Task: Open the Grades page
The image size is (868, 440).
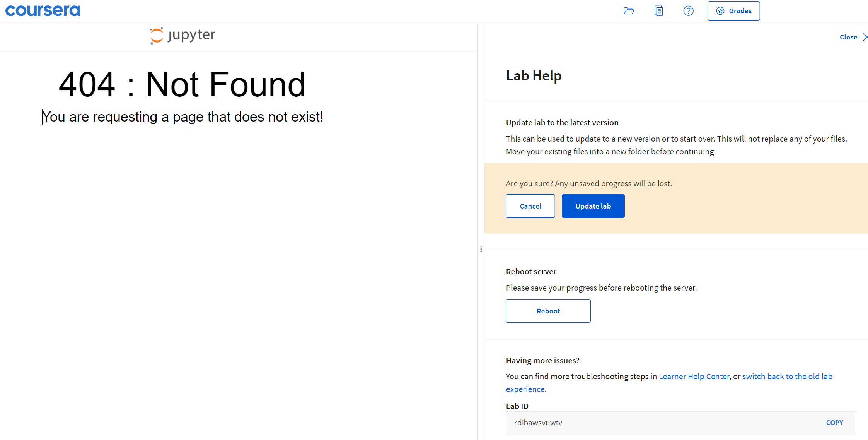Action: coord(733,11)
